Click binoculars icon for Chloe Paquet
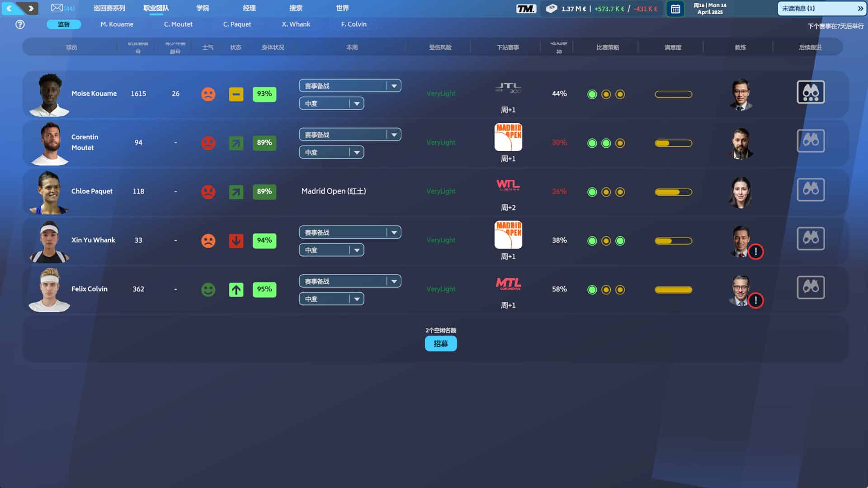This screenshot has width=868, height=488. click(x=810, y=190)
